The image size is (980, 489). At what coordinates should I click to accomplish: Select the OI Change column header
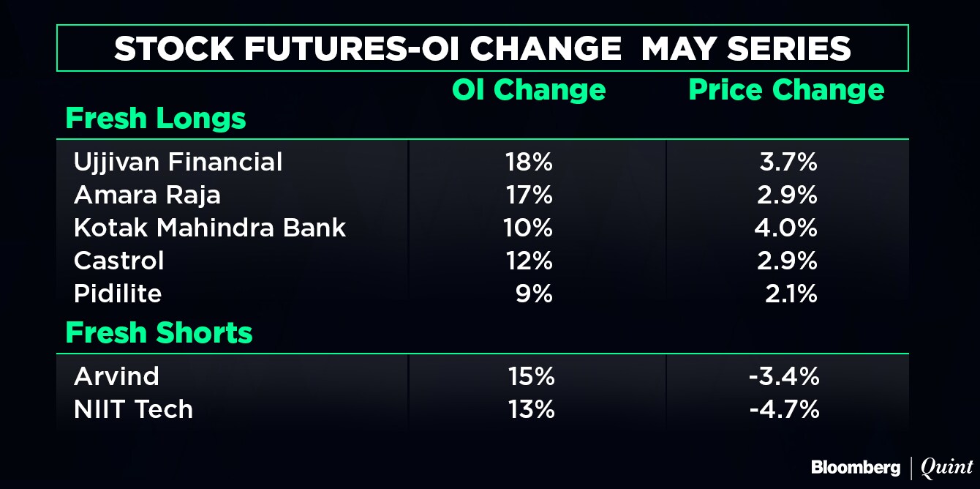coord(529,90)
